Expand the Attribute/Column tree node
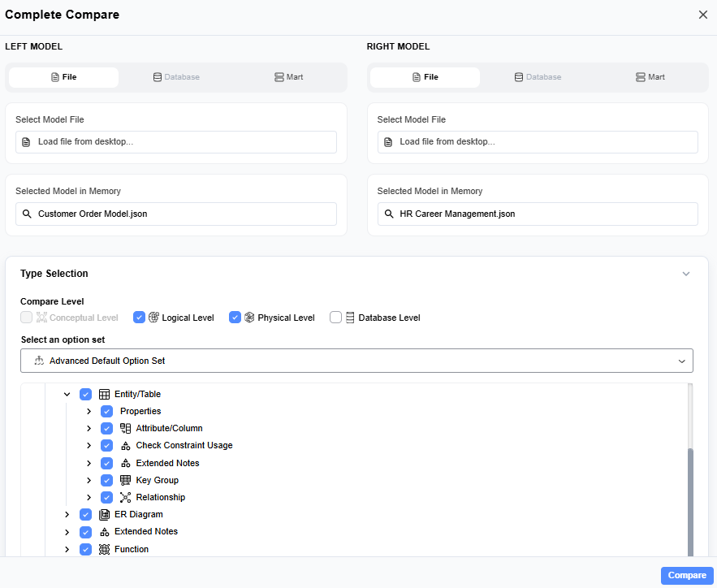 click(x=89, y=429)
